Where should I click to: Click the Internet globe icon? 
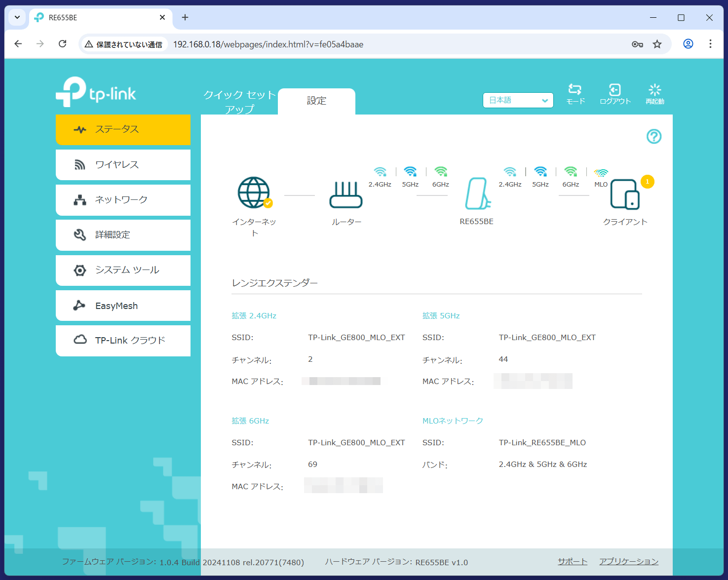point(254,193)
